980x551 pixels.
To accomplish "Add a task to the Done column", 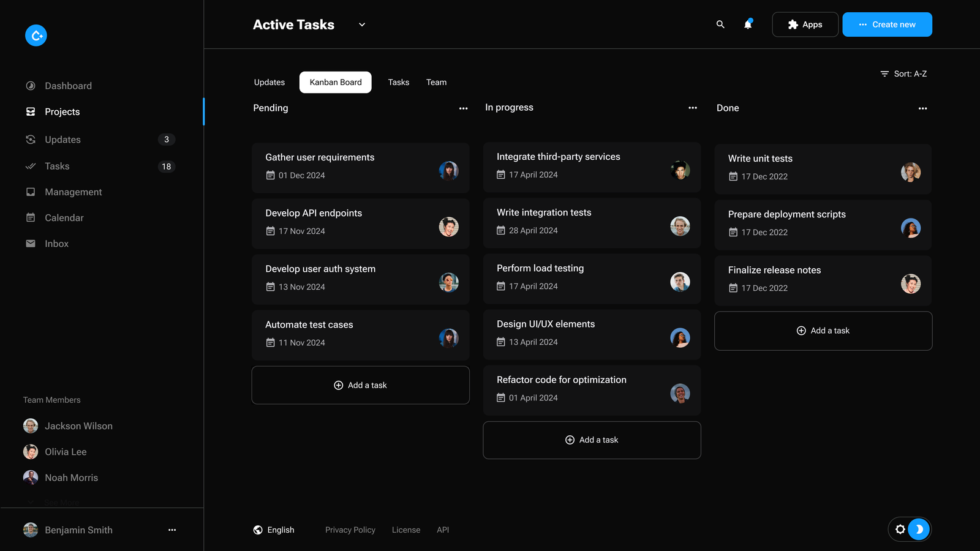I will (x=823, y=331).
